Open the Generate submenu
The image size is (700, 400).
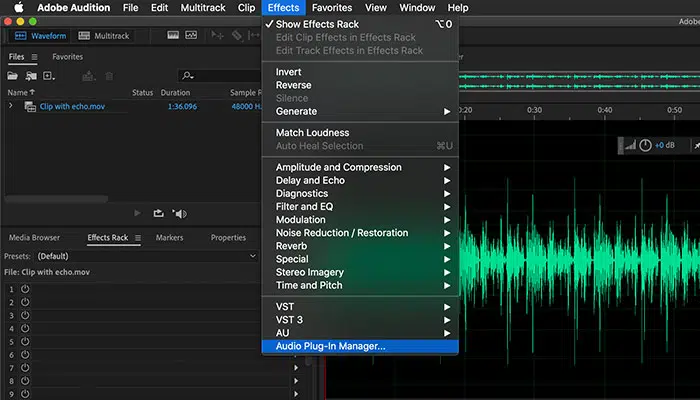(x=360, y=112)
